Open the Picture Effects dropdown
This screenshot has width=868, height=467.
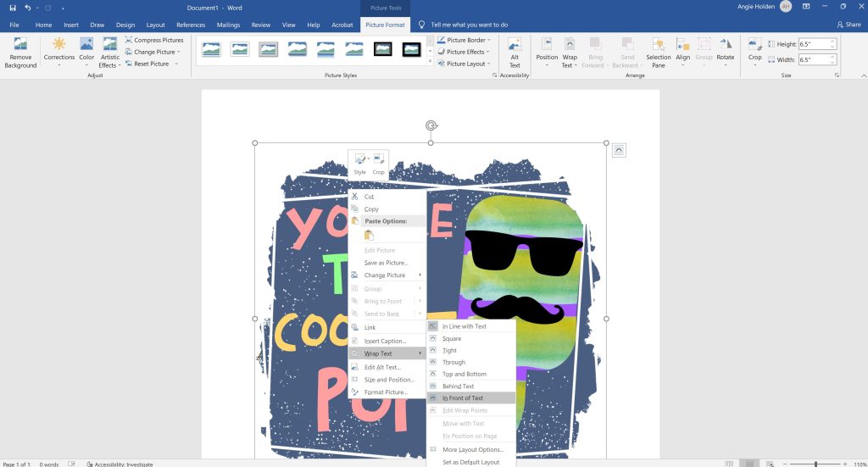464,52
